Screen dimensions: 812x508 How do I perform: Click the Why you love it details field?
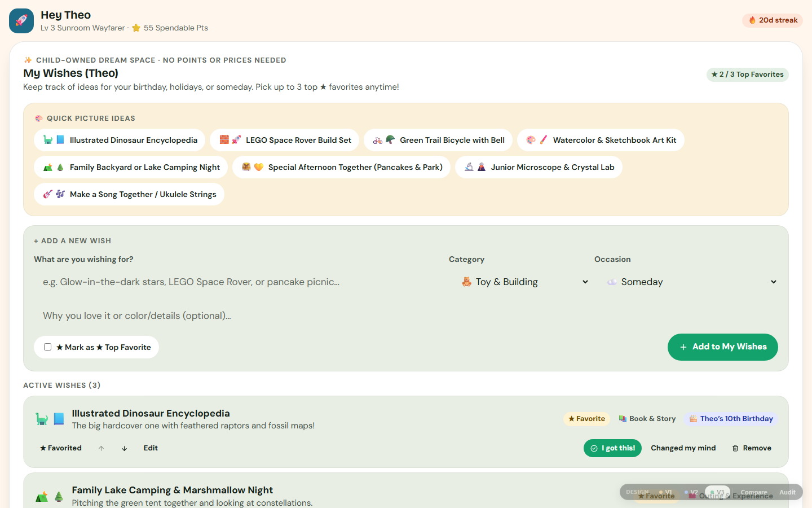pyautogui.click(x=406, y=316)
